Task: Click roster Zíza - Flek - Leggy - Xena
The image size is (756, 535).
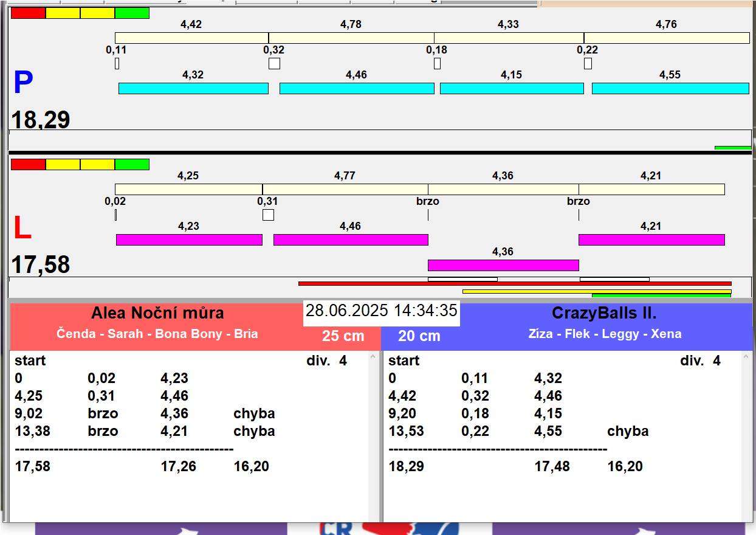Action: (x=605, y=334)
